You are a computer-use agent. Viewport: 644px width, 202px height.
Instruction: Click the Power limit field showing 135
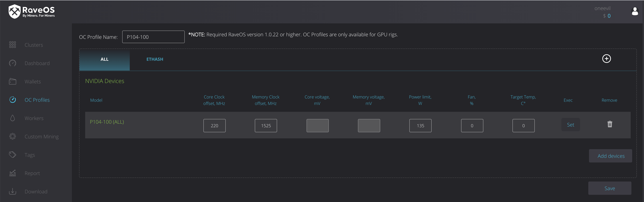(x=420, y=125)
